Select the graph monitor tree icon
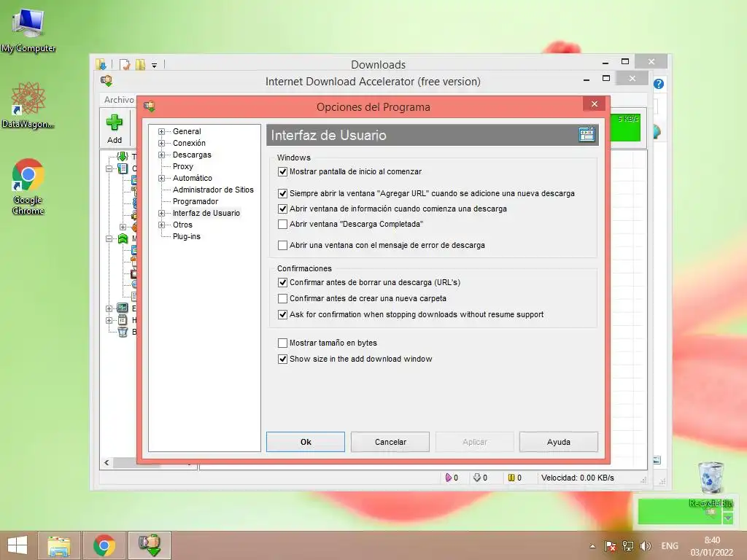 click(123, 308)
